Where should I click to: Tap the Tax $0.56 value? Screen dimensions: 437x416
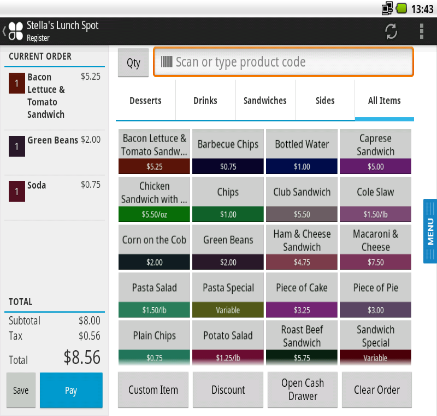click(89, 336)
